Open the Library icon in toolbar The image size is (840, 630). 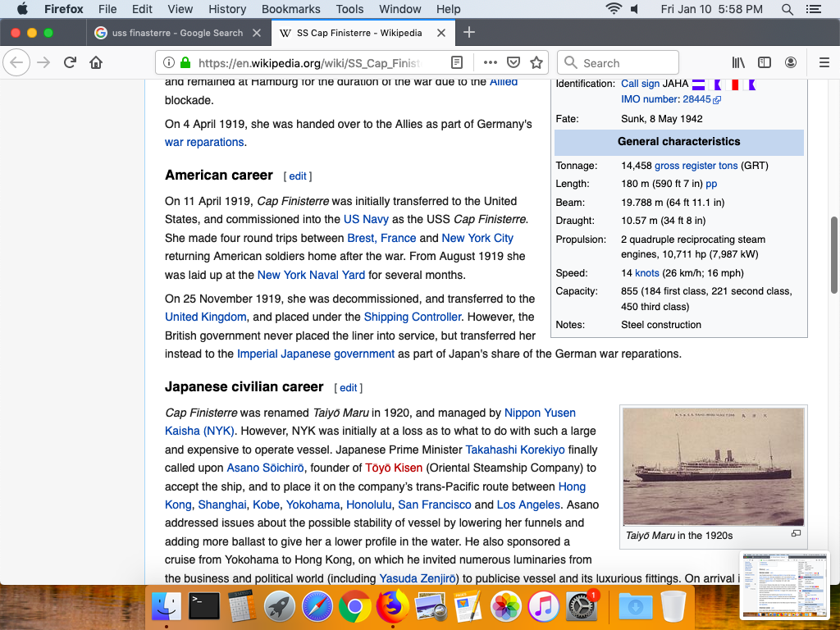tap(738, 63)
